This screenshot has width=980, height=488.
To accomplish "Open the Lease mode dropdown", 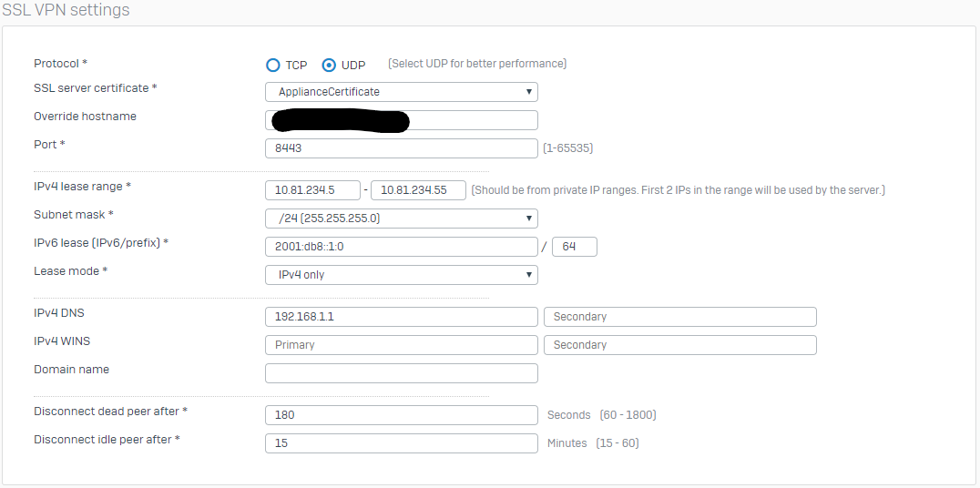I will [401, 275].
